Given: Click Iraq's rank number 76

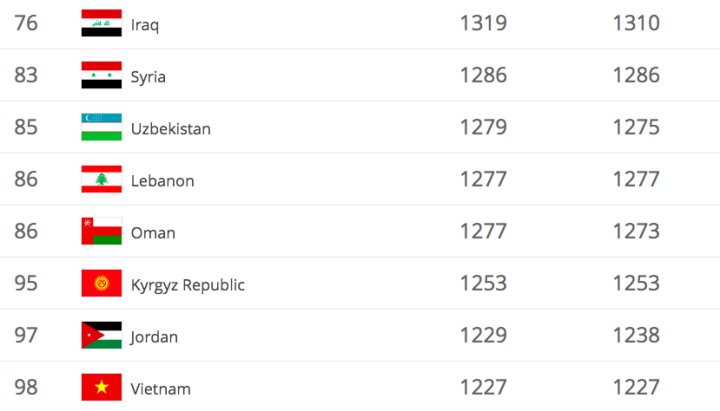Looking at the screenshot, I should pyautogui.click(x=26, y=23).
